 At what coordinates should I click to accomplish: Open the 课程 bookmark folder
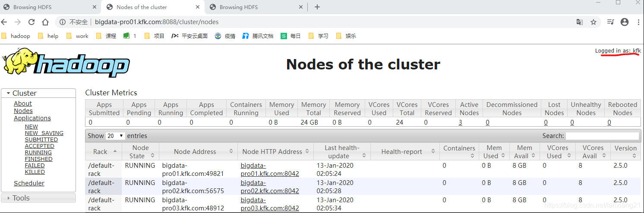point(106,36)
